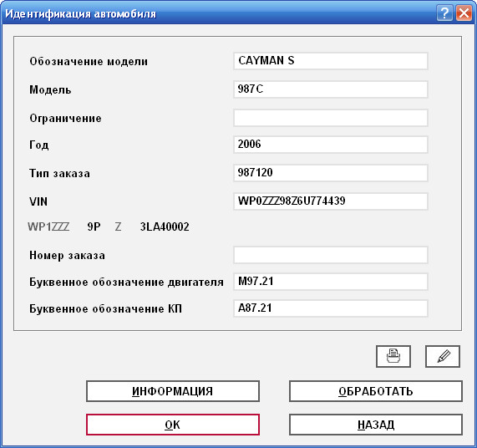Confirm with the OK button
Viewport: 477px width, 448px height.
click(x=173, y=425)
